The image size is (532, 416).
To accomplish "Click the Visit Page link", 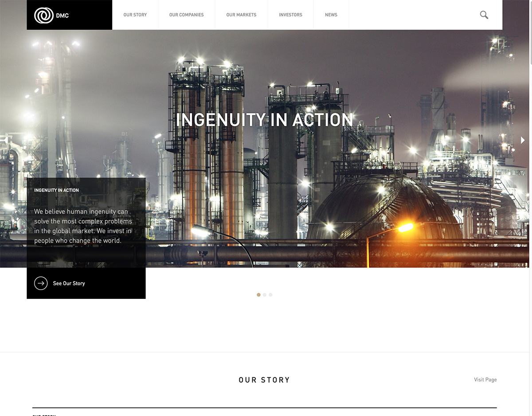I will [485, 380].
